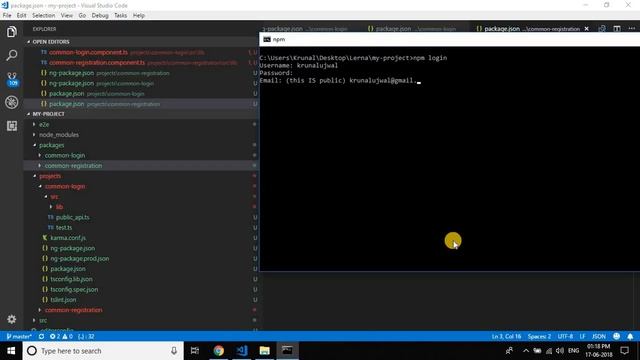Click the npm terminal window title bar
Screen dimensions: 640x360
[449, 39]
